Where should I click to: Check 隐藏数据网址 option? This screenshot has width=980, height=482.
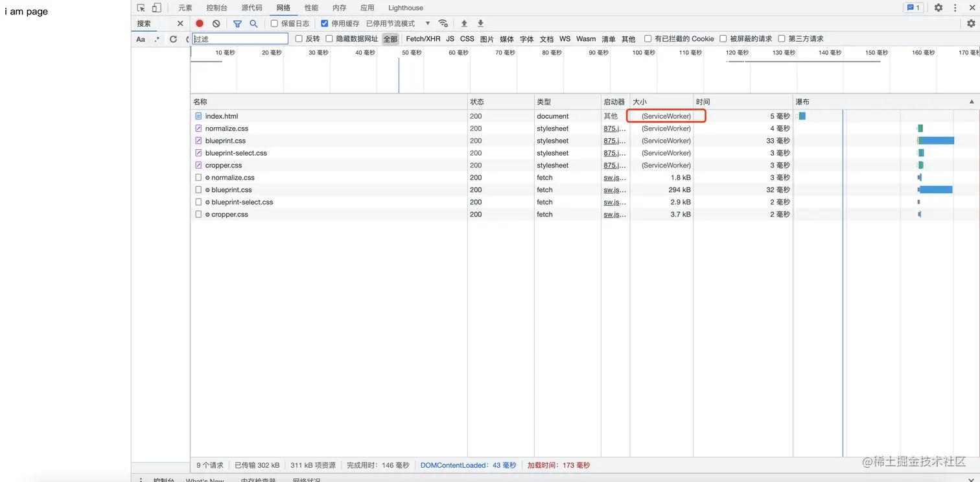(x=329, y=39)
